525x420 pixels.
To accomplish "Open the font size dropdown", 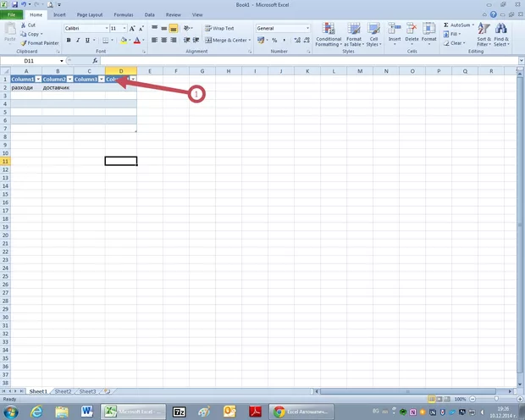I will coord(124,29).
